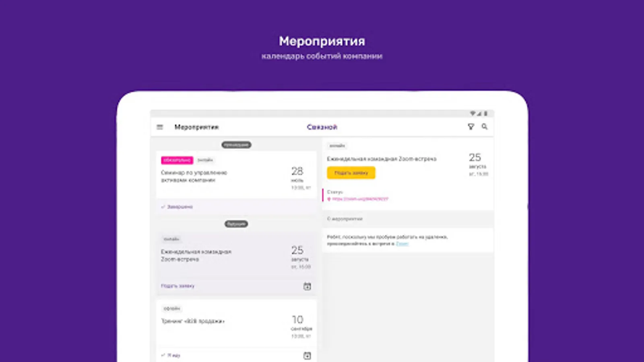644x362 pixels.
Task: Click the location pin beside Zoom URL
Action: 329,199
